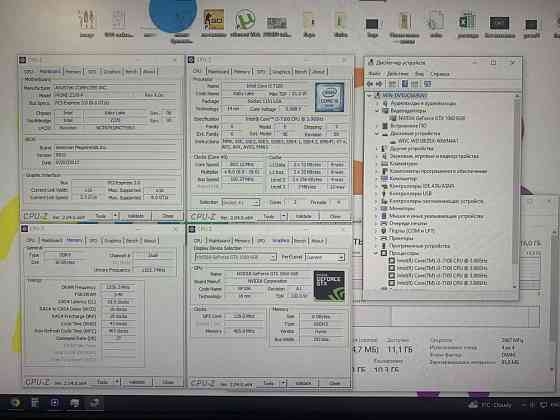
Task: Click Tools button in CPU-Z Graphics window
Action: coord(269,383)
